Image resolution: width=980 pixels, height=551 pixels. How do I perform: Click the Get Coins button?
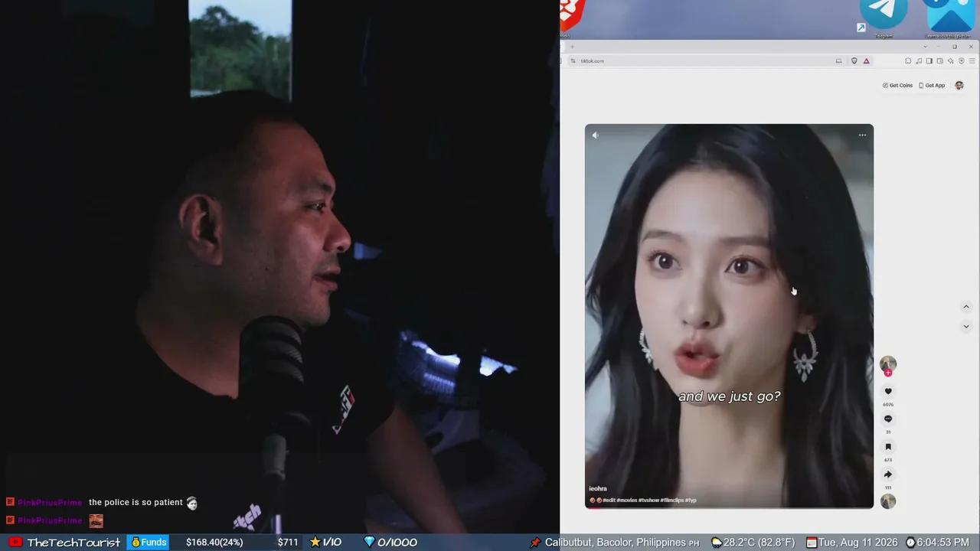(897, 86)
